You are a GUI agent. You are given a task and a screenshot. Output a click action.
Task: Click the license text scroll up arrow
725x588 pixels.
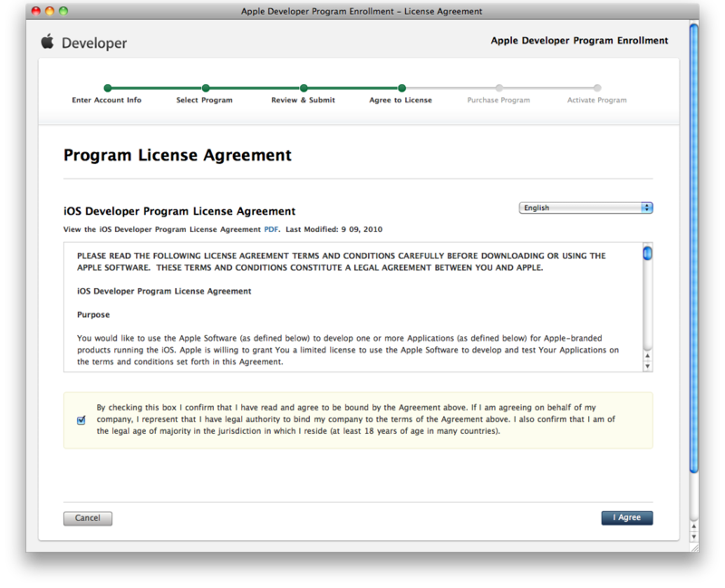pyautogui.click(x=647, y=356)
